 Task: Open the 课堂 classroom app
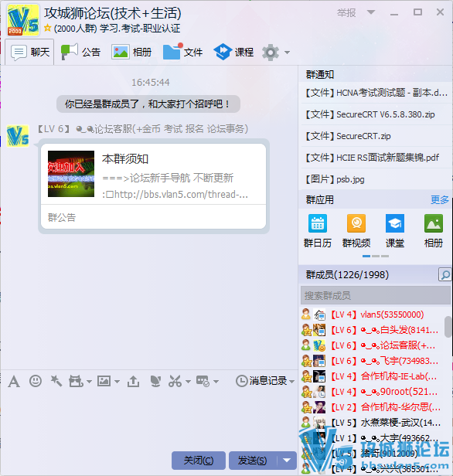pos(395,231)
